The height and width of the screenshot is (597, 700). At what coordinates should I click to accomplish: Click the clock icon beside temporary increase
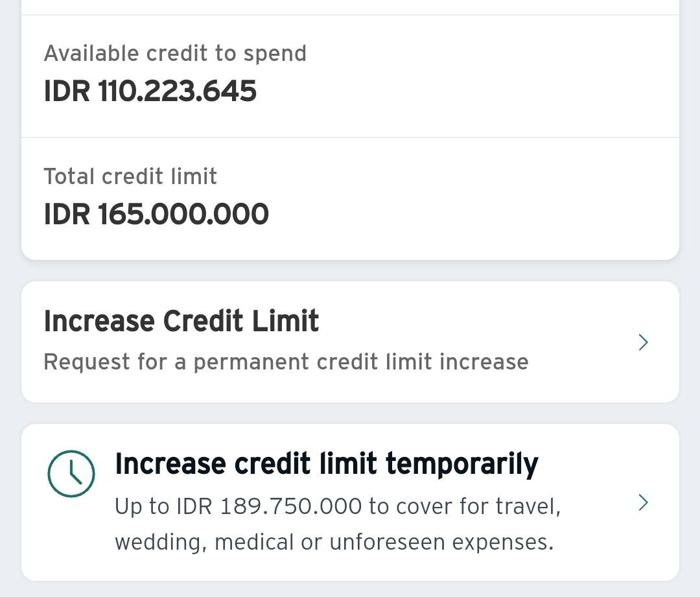pos(71,474)
